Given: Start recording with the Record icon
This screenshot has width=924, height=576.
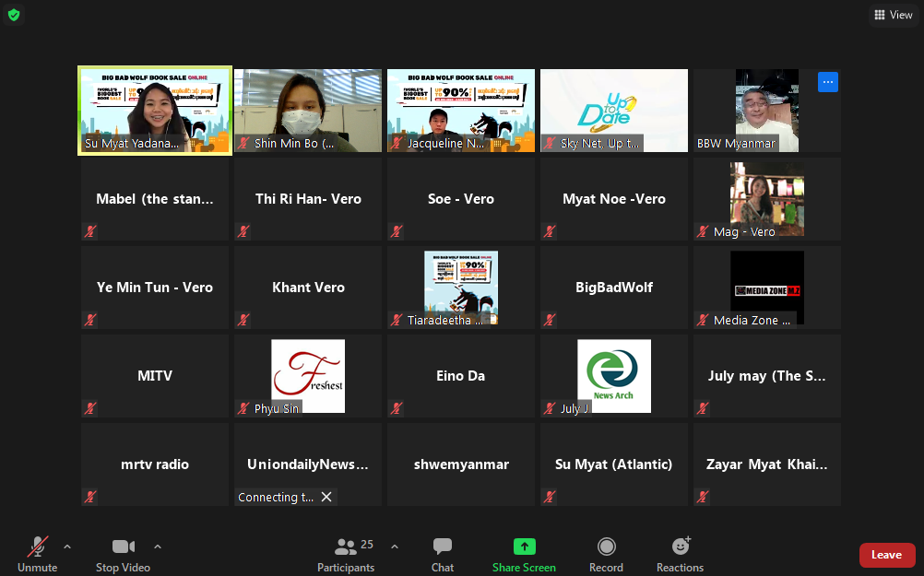Looking at the screenshot, I should click(x=606, y=547).
